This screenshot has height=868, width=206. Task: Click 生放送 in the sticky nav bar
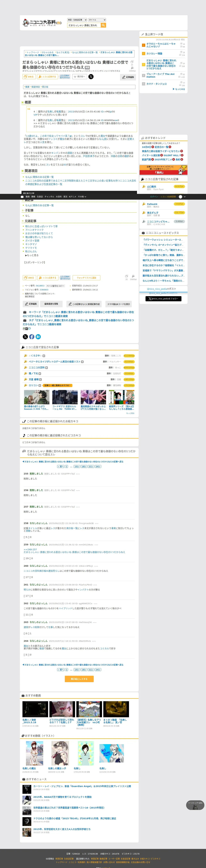pyautogui.click(x=40, y=196)
